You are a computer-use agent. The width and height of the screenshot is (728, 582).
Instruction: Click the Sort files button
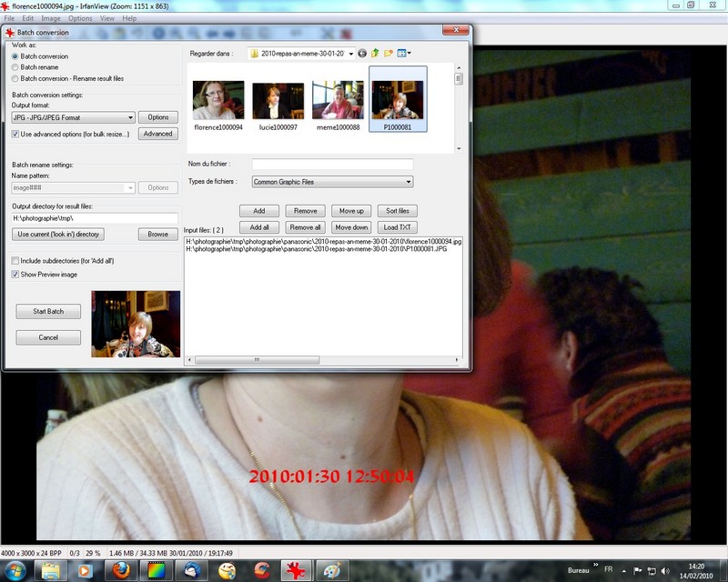(398, 211)
